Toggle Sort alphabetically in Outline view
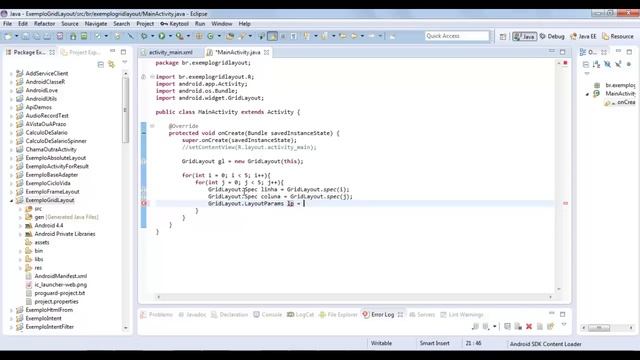This screenshot has height=360, width=640. click(x=596, y=64)
